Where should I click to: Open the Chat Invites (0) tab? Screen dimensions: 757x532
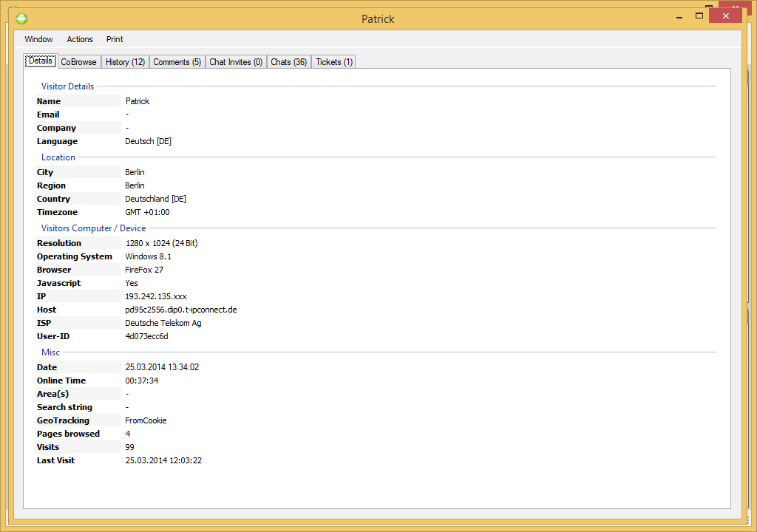pyautogui.click(x=235, y=61)
